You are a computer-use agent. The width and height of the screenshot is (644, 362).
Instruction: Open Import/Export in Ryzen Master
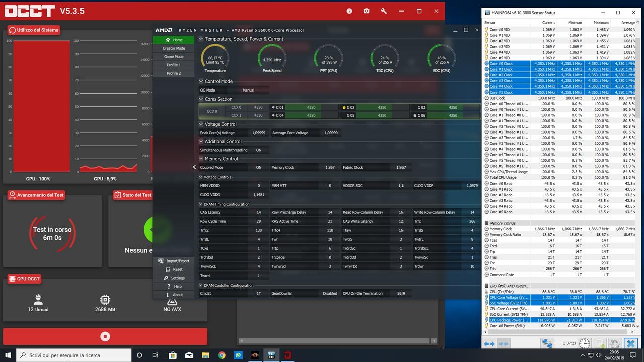click(174, 261)
